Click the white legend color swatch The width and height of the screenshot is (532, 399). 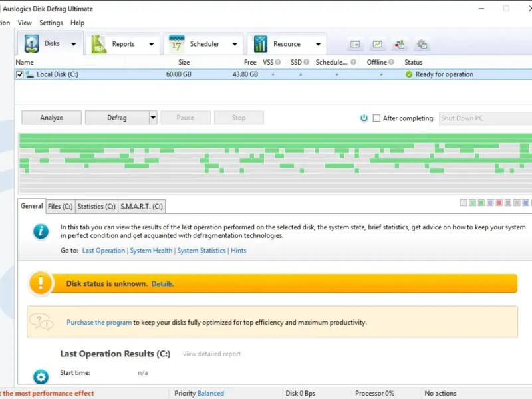pos(464,203)
